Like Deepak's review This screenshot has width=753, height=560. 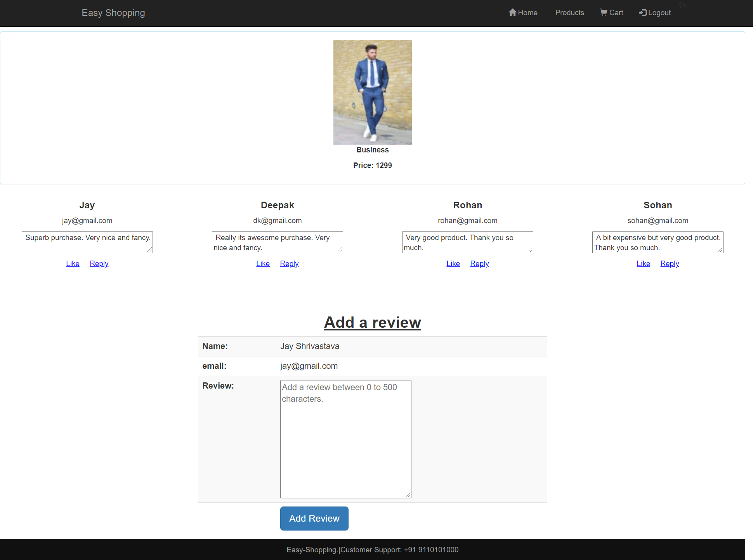tap(263, 263)
